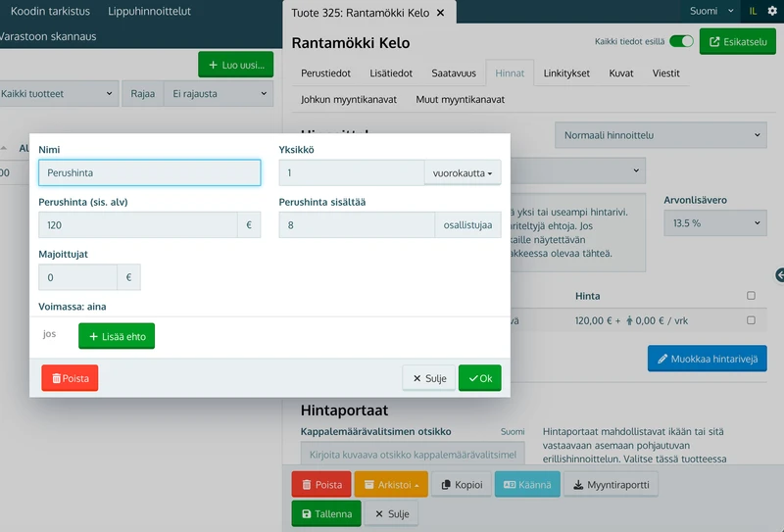Open the settings gear icon
This screenshot has height=532, width=784.
[x=772, y=11]
